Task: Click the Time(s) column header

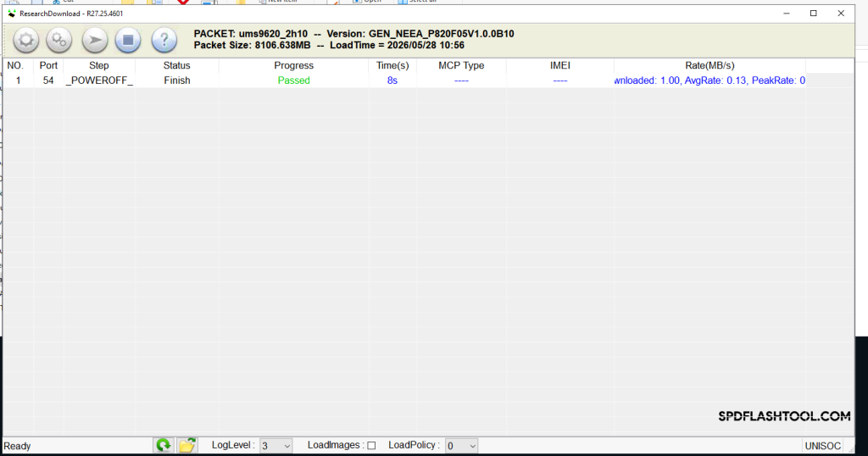Action: click(x=392, y=65)
